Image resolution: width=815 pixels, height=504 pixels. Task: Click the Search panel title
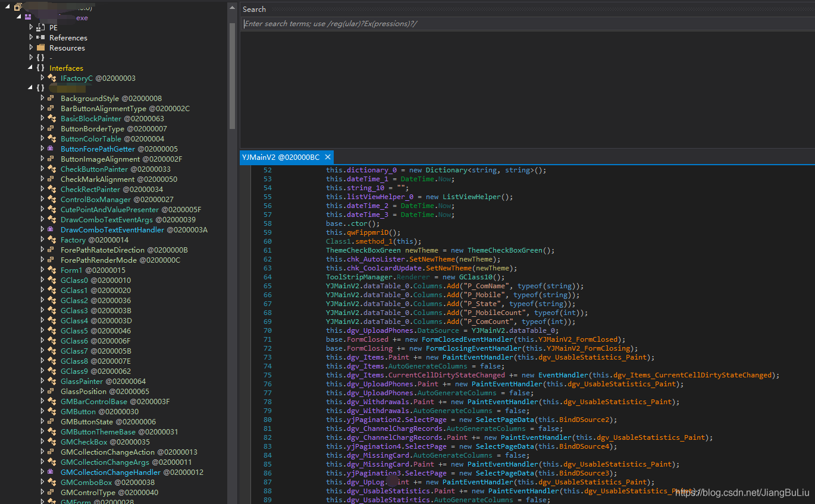pos(254,9)
